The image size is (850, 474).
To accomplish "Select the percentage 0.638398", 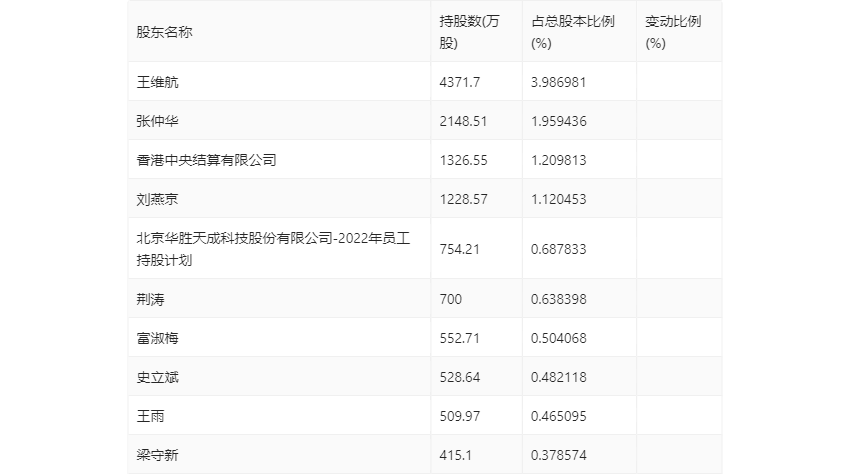I will pos(558,299).
